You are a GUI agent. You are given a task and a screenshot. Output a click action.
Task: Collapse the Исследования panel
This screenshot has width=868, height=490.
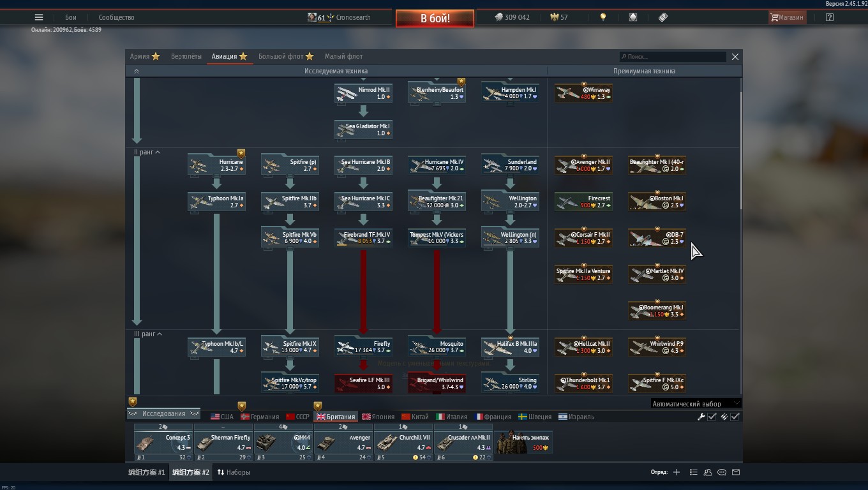(x=164, y=413)
